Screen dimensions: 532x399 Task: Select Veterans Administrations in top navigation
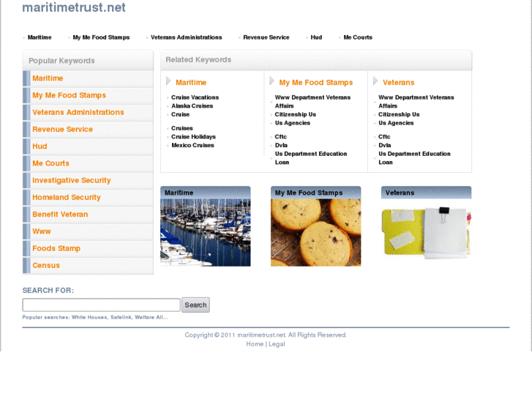pyautogui.click(x=187, y=37)
